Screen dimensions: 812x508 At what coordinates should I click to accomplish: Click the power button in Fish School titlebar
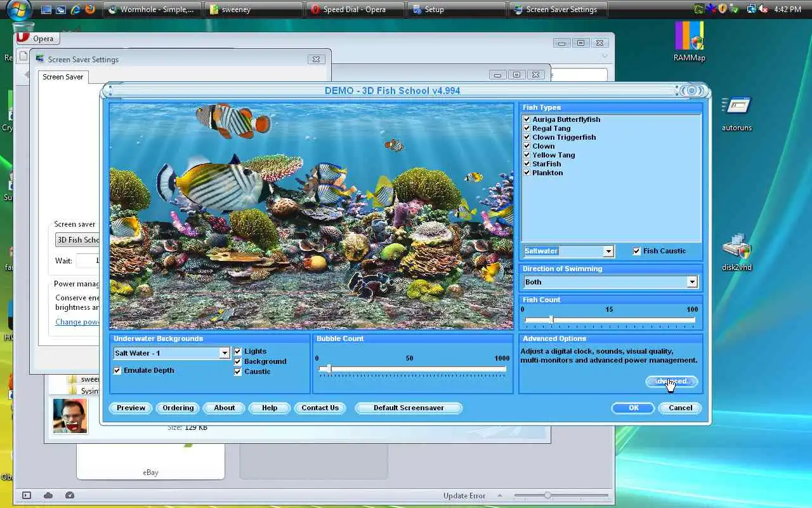pos(691,91)
